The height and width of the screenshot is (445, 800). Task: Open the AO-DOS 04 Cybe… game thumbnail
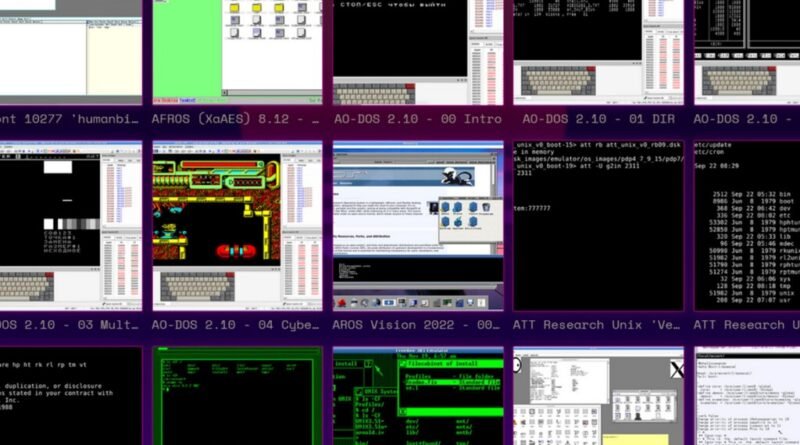pyautogui.click(x=237, y=226)
